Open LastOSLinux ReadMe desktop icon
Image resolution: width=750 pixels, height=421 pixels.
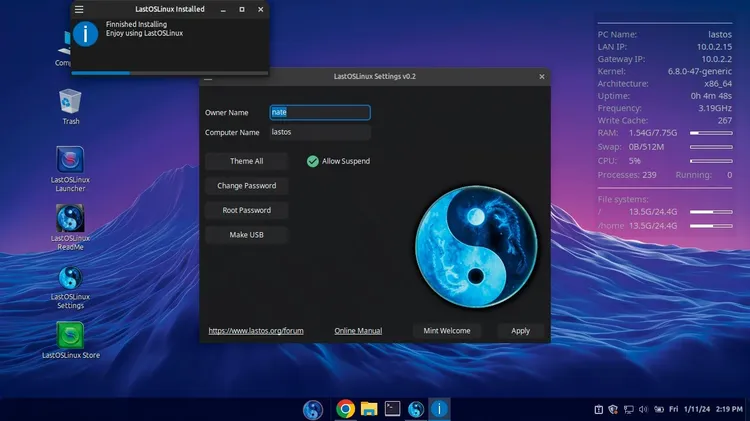pos(70,228)
